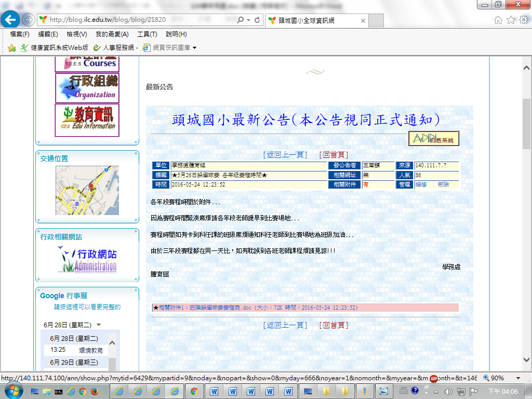Screen dimensions: 532x399
Task: Click the network tray icon
Action: (461, 392)
